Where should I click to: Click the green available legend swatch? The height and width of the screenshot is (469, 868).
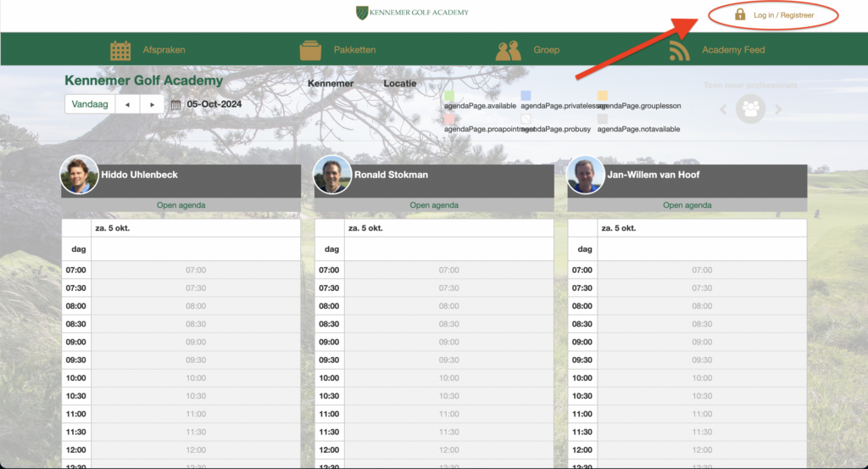[x=449, y=96]
